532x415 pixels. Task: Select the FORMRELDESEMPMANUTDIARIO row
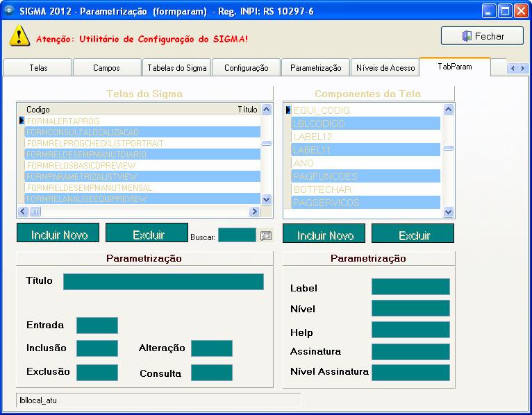tap(142, 155)
